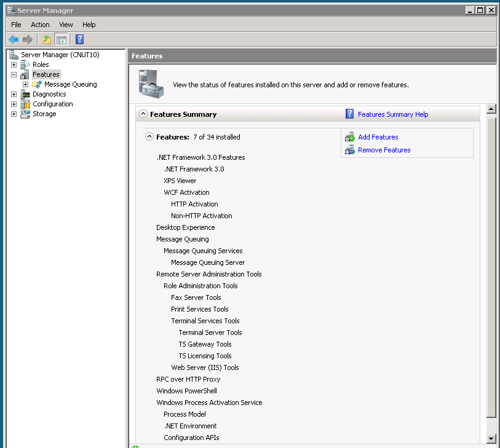Open the File menu
This screenshot has height=448, width=500.
[x=16, y=25]
